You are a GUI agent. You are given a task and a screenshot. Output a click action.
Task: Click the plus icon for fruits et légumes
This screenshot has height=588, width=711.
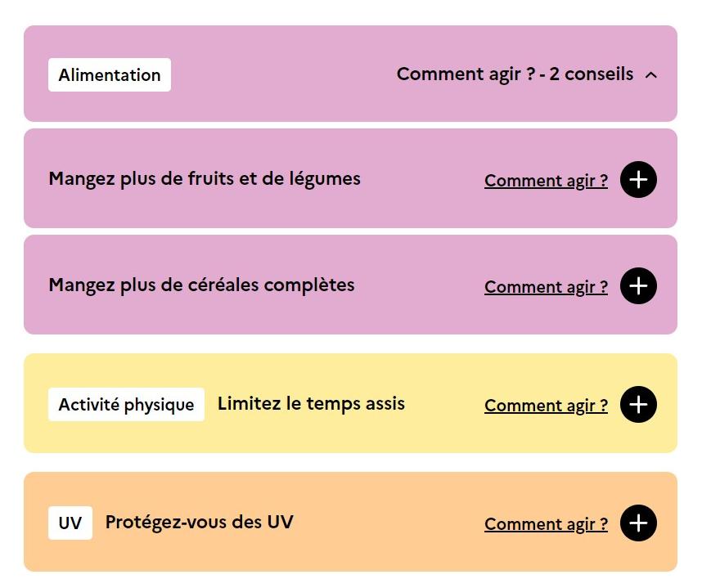click(638, 180)
